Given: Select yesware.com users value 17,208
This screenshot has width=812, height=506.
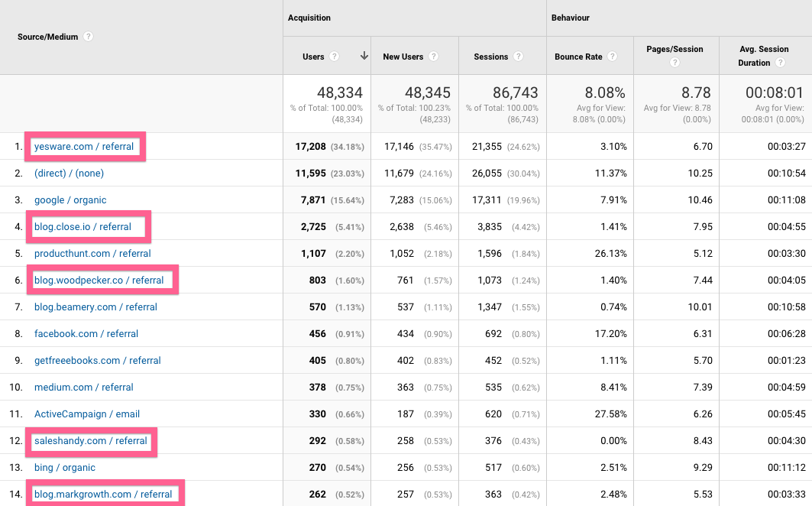Looking at the screenshot, I should tap(311, 147).
